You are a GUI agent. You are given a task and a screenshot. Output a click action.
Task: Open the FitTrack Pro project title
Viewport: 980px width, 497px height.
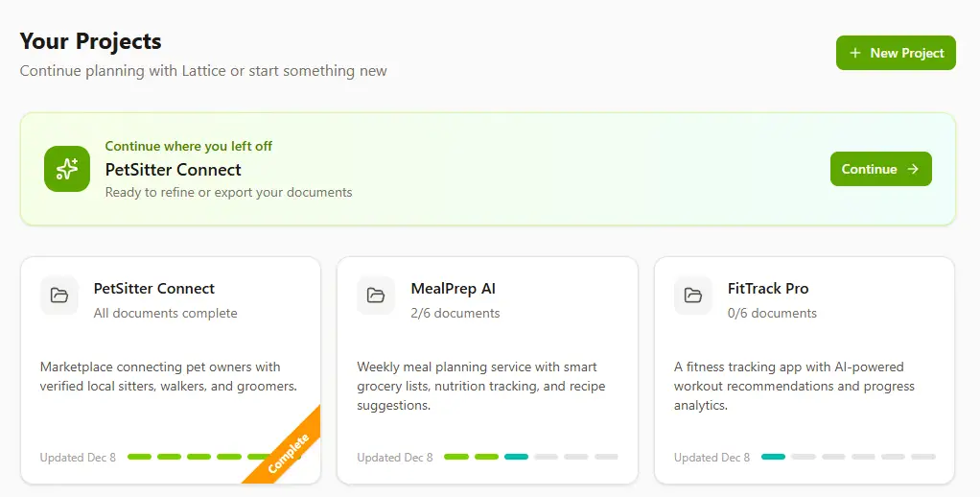768,288
